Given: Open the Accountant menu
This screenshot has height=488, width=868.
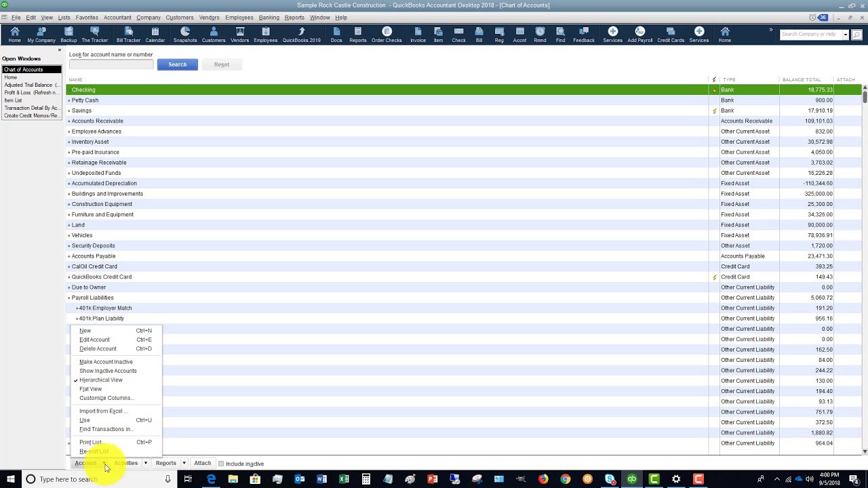Looking at the screenshot, I should click(117, 18).
